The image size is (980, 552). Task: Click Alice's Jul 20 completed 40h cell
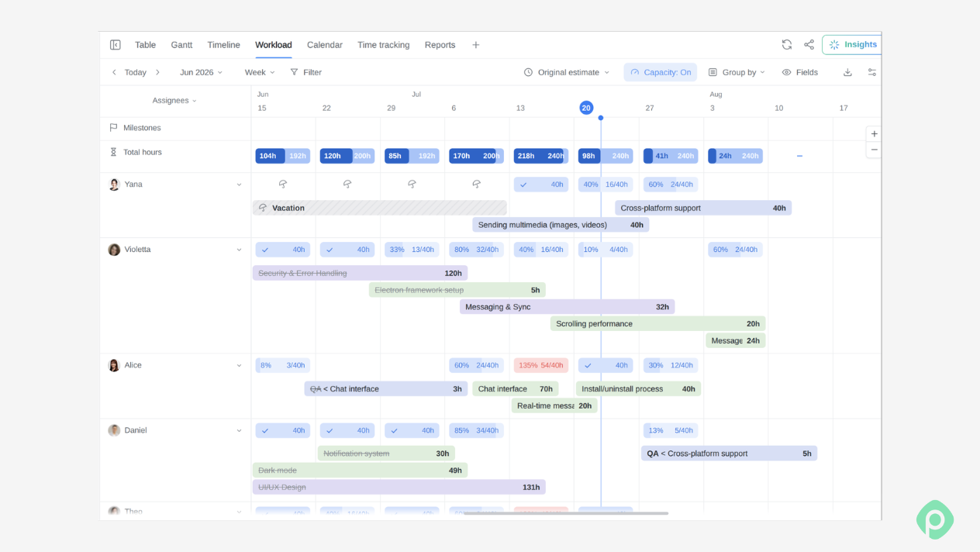click(606, 365)
